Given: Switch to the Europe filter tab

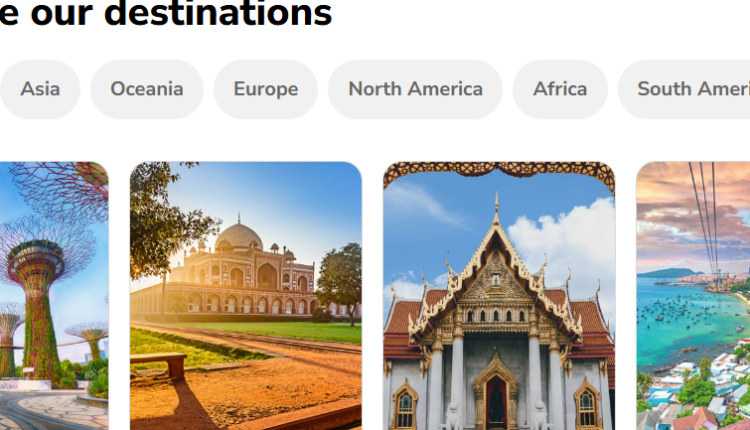Looking at the screenshot, I should coord(265,89).
